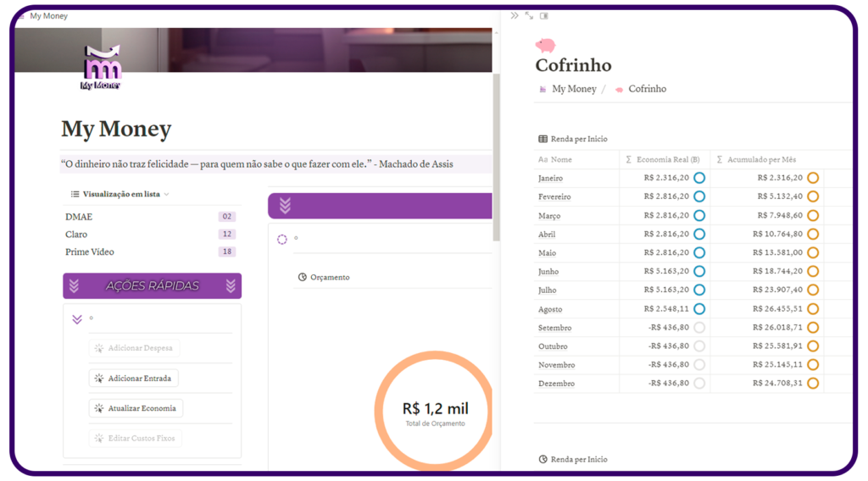868x481 pixels.
Task: Click the orange ring in Dezembro row
Action: coord(813,384)
